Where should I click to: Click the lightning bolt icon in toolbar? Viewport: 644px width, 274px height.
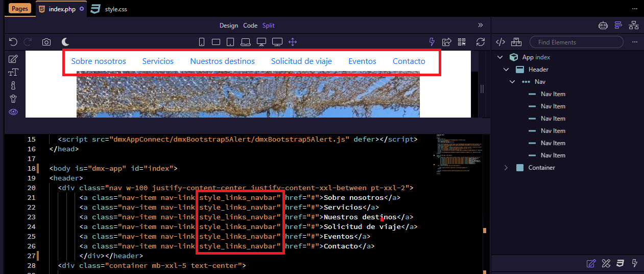(x=432, y=42)
